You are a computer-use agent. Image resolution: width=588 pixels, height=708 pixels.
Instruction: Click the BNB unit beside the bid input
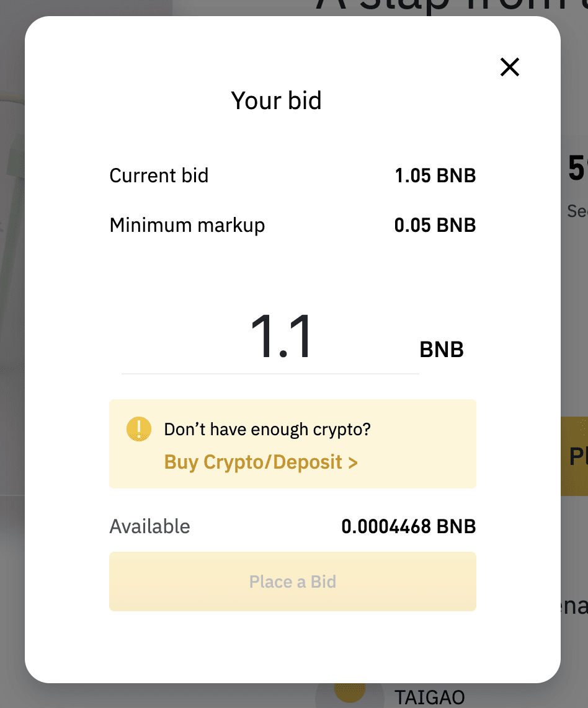[441, 350]
